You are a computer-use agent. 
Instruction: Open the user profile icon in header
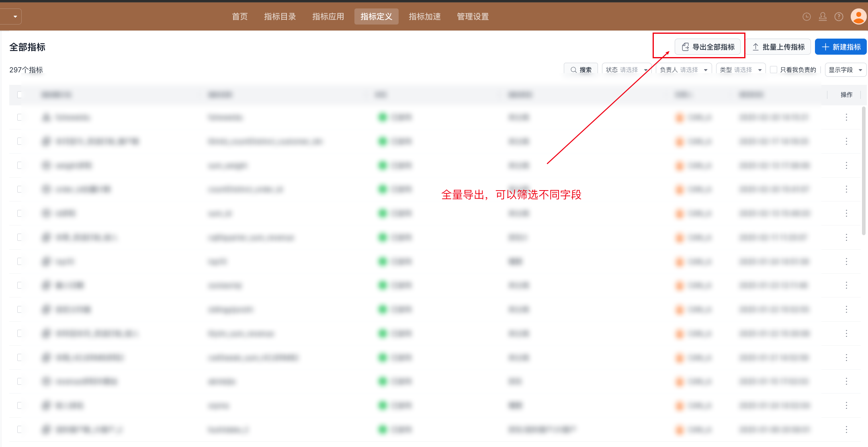(823, 16)
